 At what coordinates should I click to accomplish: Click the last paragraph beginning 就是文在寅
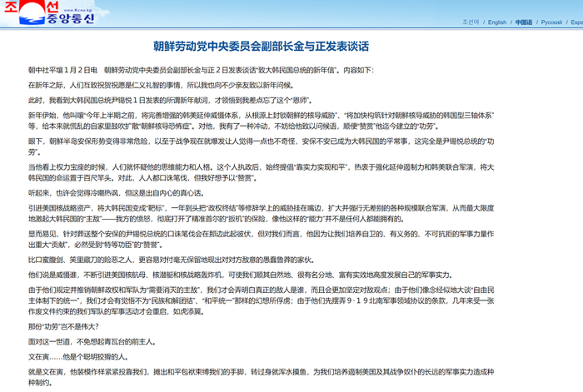[x=261, y=377]
